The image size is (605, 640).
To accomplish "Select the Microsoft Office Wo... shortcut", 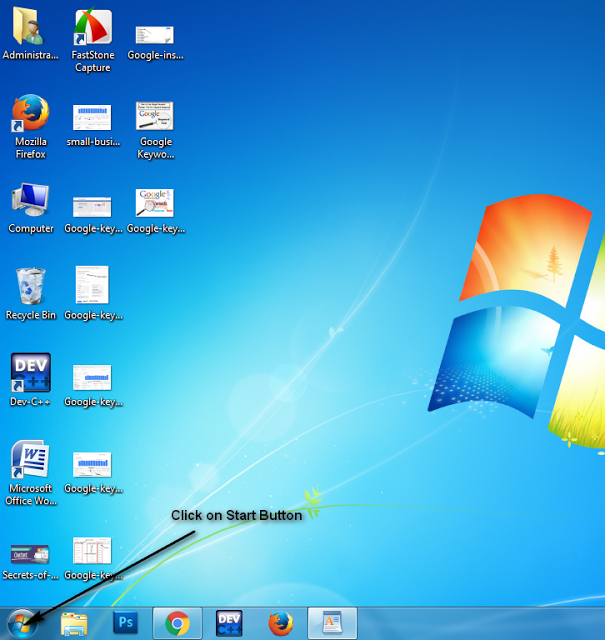I will 31,473.
